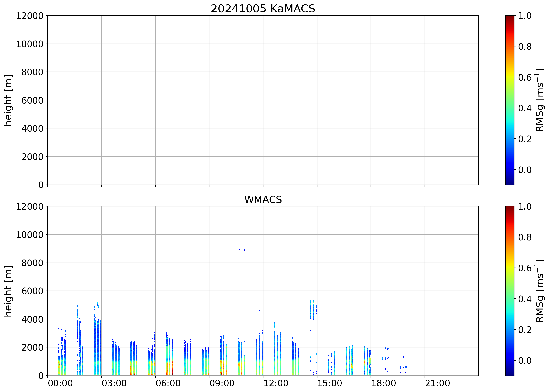Click the 00:00 time axis label

[60, 383]
